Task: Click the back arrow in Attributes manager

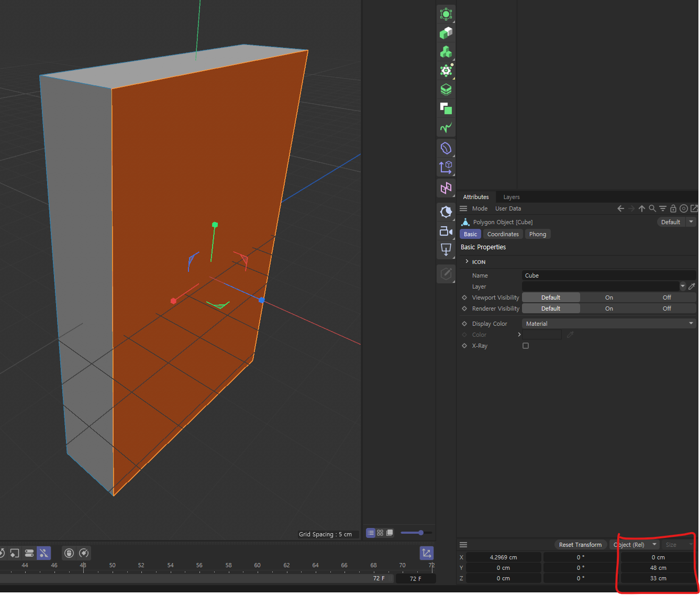Action: [x=620, y=208]
